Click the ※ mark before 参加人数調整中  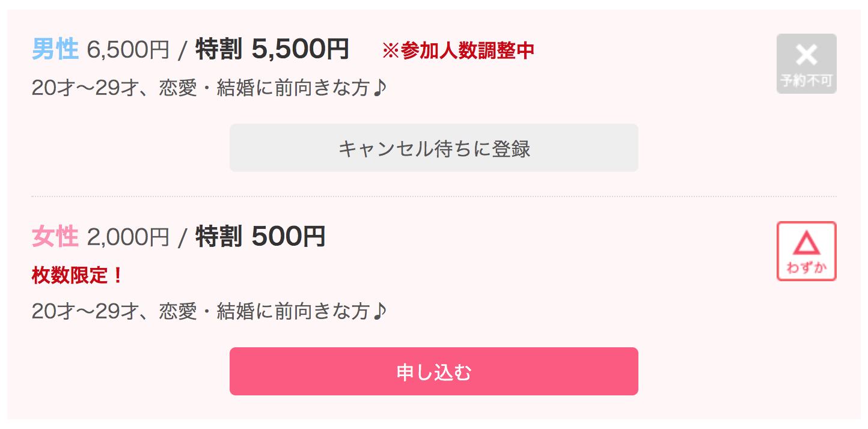pos(391,51)
